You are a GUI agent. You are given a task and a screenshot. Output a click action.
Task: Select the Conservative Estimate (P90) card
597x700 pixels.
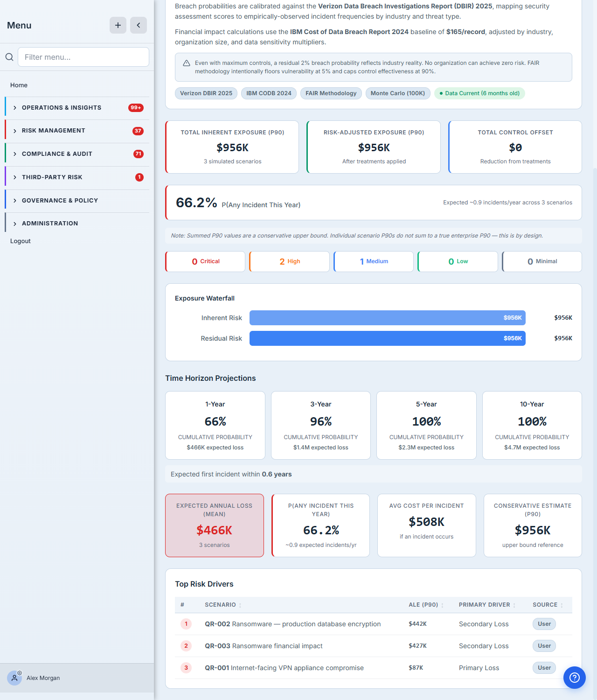click(533, 525)
